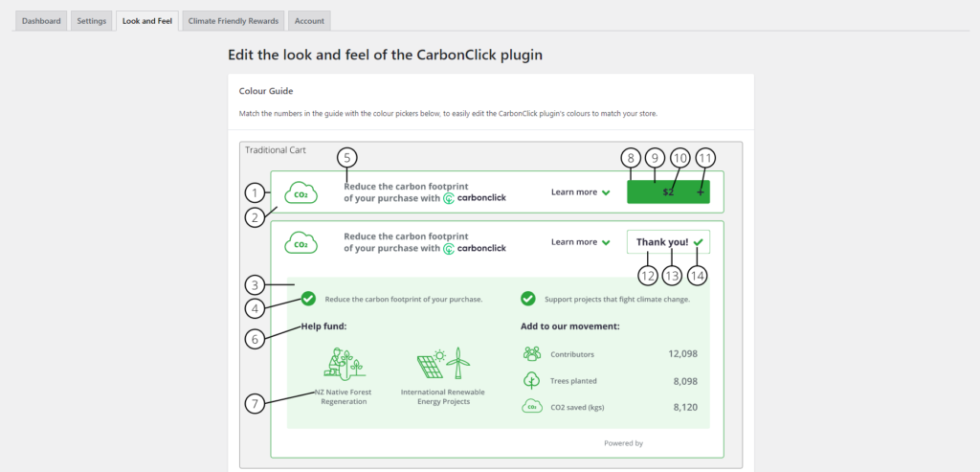Open the Dashboard tab
The image size is (980, 472).
tap(41, 21)
